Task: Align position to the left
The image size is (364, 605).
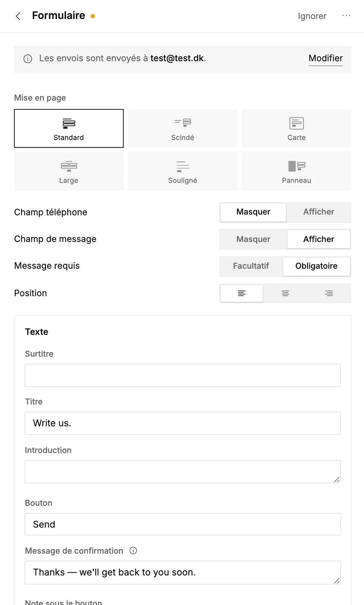Action: (242, 293)
